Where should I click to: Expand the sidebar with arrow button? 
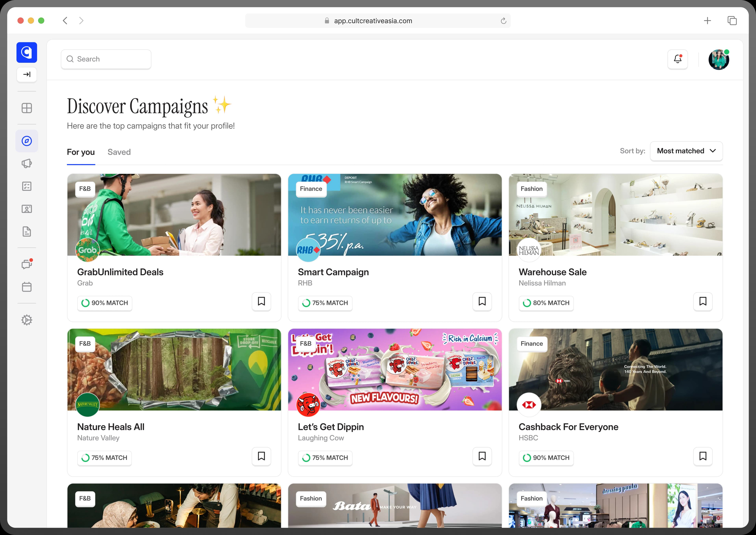27,75
